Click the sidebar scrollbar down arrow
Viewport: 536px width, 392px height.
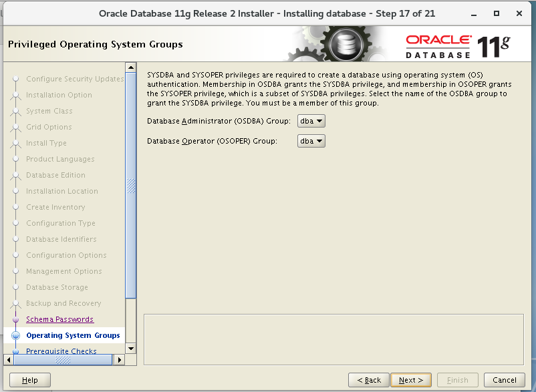click(130, 348)
